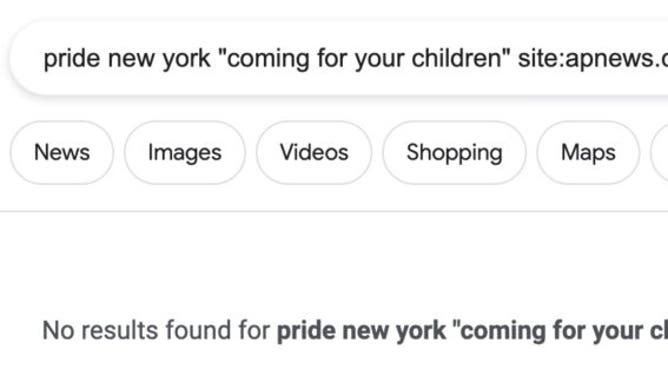The width and height of the screenshot is (668, 376).
Task: Click bold "coming for your" in results message
Action: click(552, 331)
